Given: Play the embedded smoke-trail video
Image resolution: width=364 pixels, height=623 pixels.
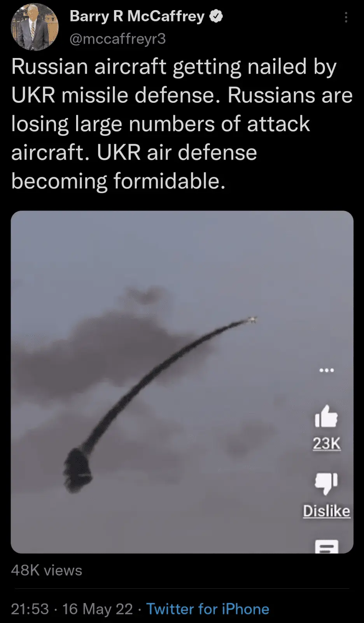Looking at the screenshot, I should [x=182, y=382].
